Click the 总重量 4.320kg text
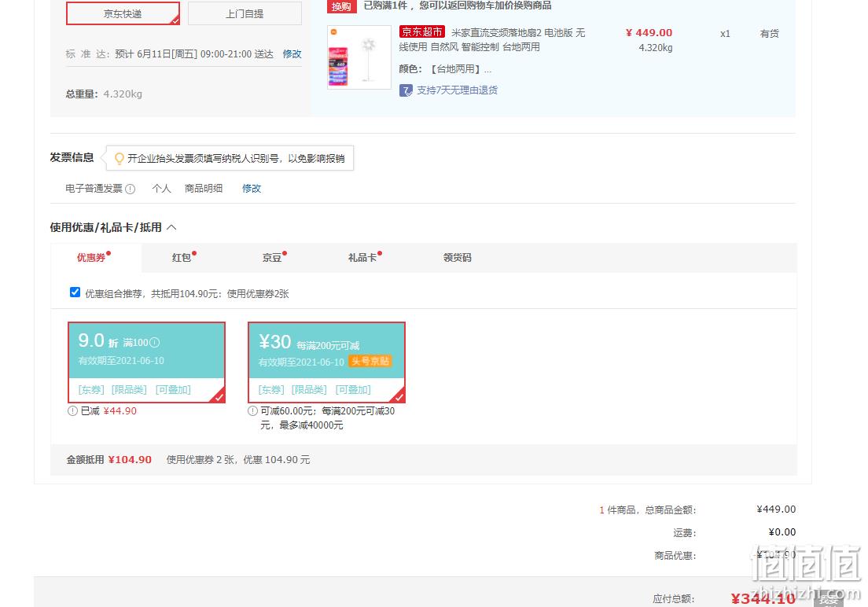Image resolution: width=868 pixels, height=607 pixels. click(x=104, y=94)
